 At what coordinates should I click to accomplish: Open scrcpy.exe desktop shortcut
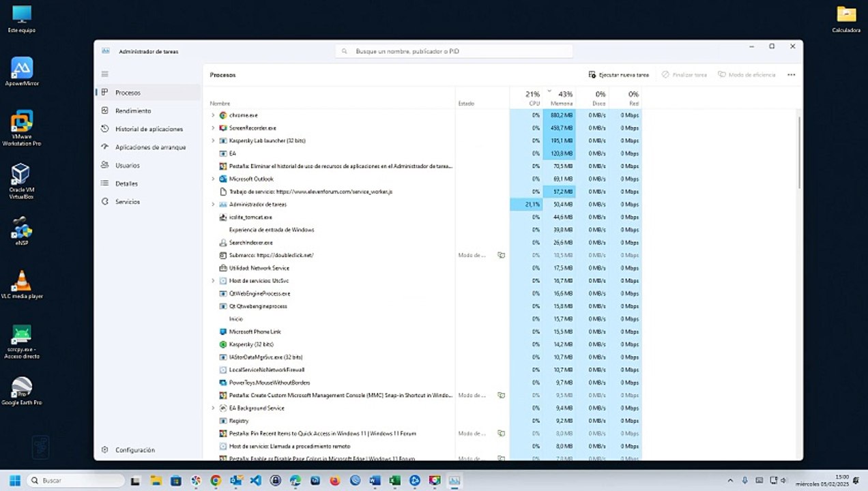pos(22,342)
